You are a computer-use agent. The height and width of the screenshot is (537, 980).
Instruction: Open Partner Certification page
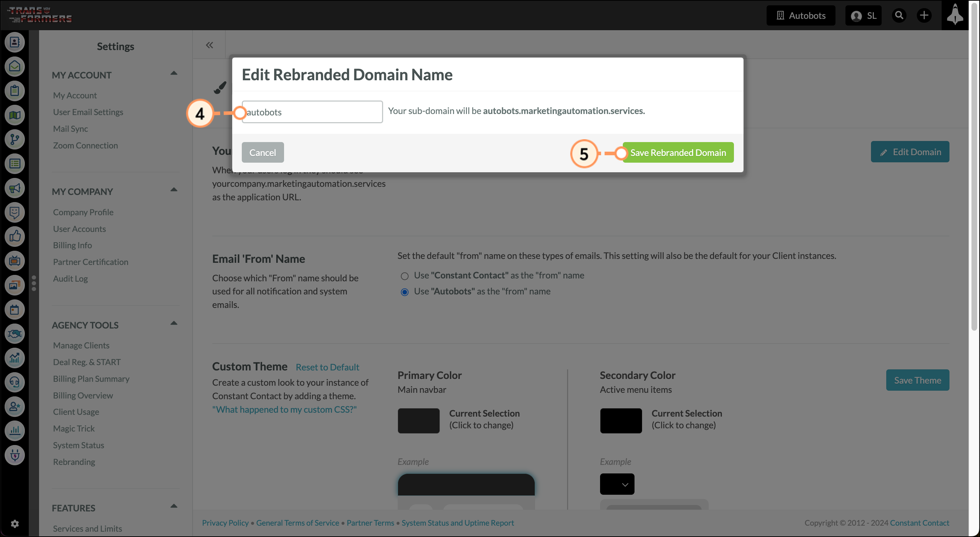(x=91, y=262)
